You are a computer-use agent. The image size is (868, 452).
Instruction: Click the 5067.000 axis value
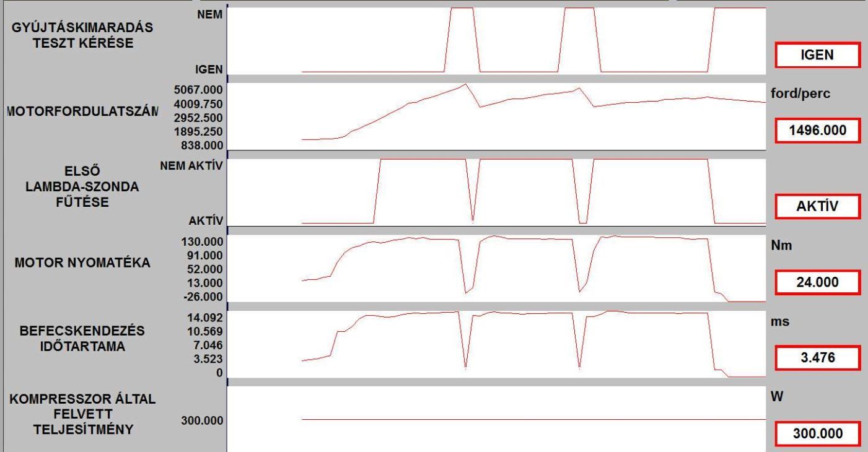point(199,90)
